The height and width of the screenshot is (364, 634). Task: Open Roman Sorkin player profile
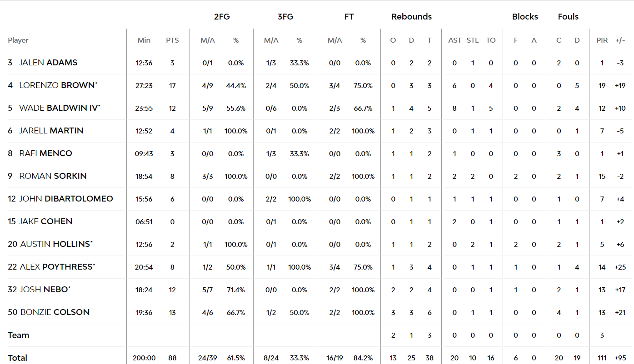point(53,176)
